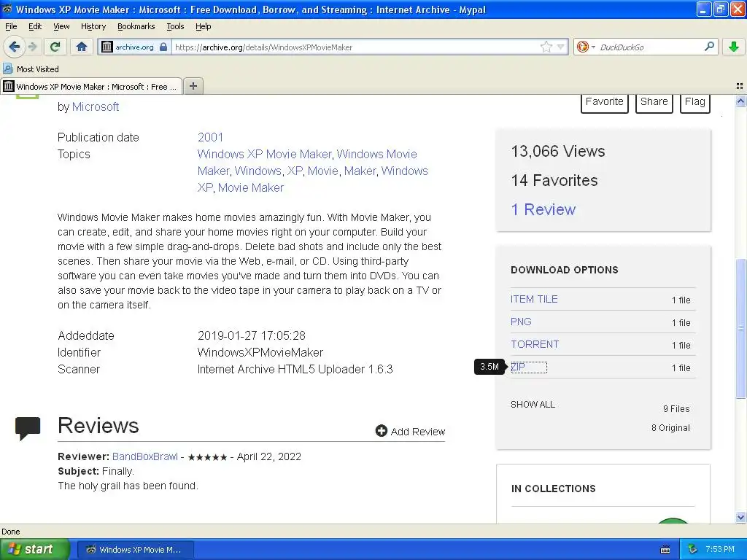This screenshot has width=747, height=560.
Task: Click the WindowsXPMovieMaker identifier value
Action: [x=260, y=352]
